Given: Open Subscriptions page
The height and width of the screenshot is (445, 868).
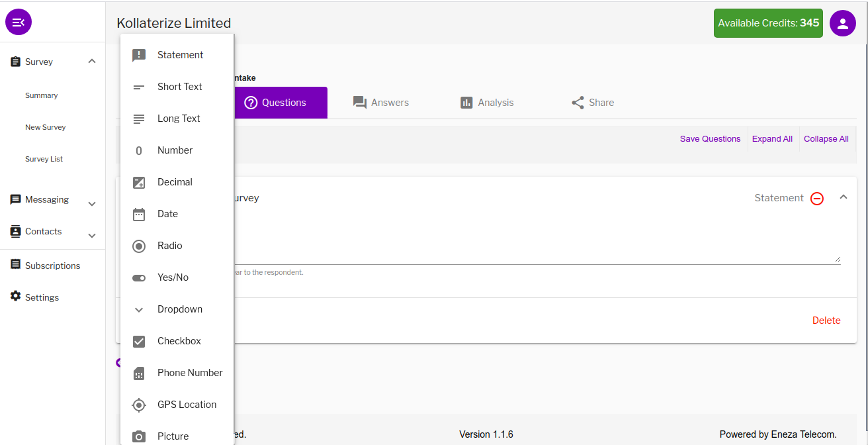Looking at the screenshot, I should pyautogui.click(x=52, y=266).
